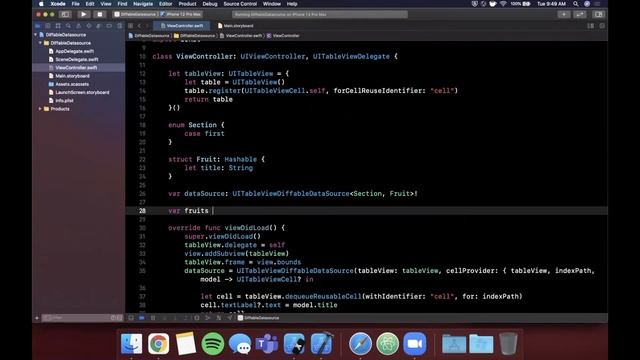Open the File menu
Viewport: 640px width, 360px height.
(76, 4)
